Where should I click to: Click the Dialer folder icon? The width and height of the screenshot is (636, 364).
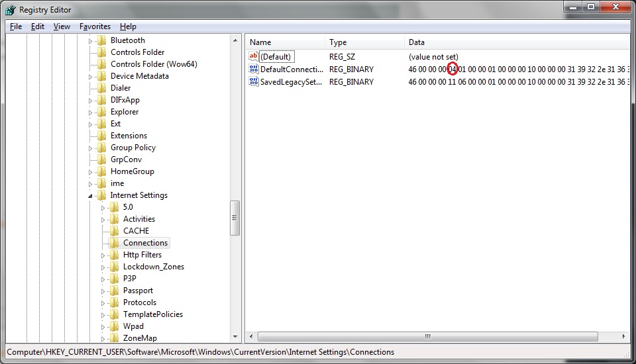click(102, 88)
